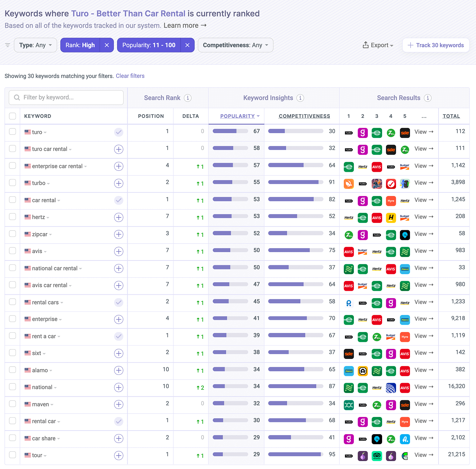Remove the Popularity 11 - 100 filter
Screen dimensions: 476x469
click(x=187, y=45)
